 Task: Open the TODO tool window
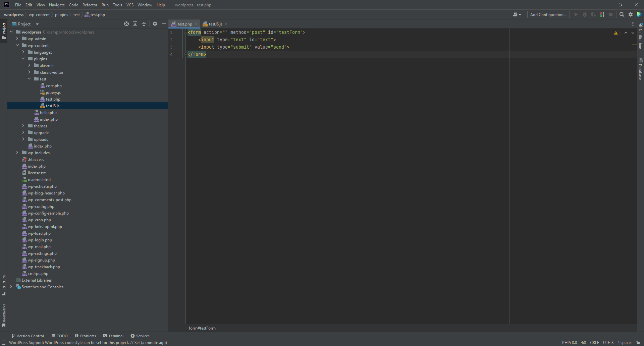[60, 336]
